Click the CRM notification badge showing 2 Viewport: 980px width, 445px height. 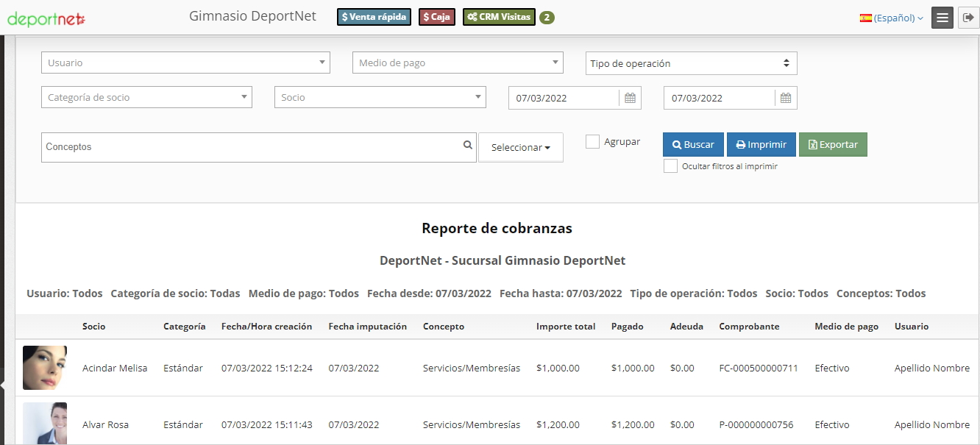pyautogui.click(x=547, y=18)
